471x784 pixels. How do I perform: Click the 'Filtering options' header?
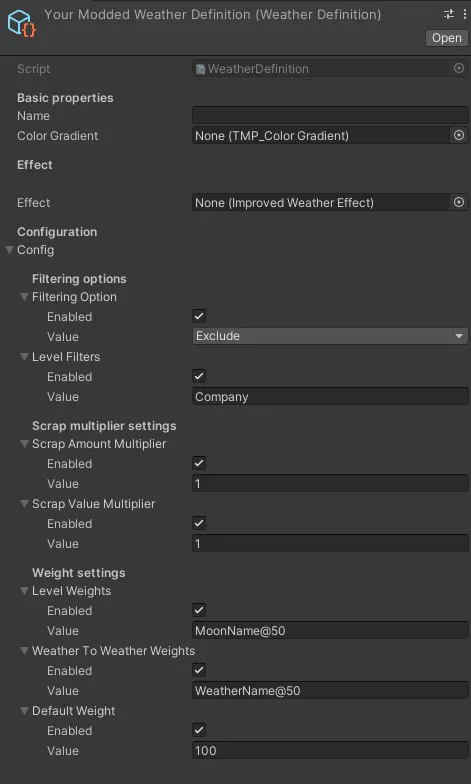[x=79, y=279]
